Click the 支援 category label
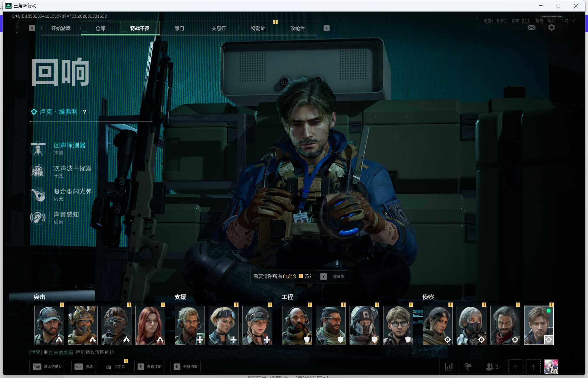Screen dimensions: 588x378 click(x=180, y=297)
